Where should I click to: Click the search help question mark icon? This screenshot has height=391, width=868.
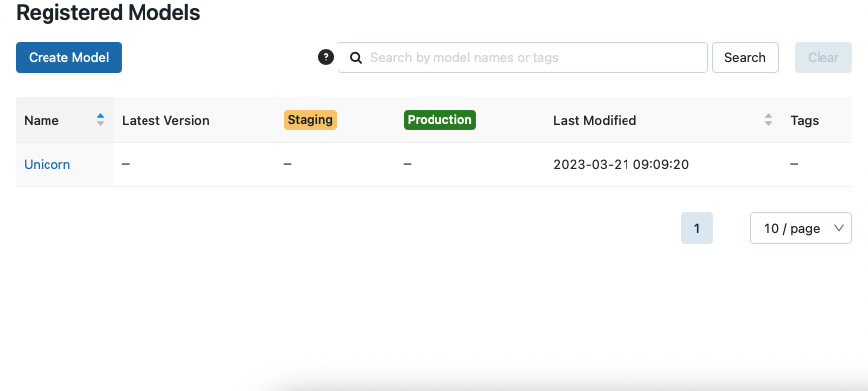click(x=326, y=57)
